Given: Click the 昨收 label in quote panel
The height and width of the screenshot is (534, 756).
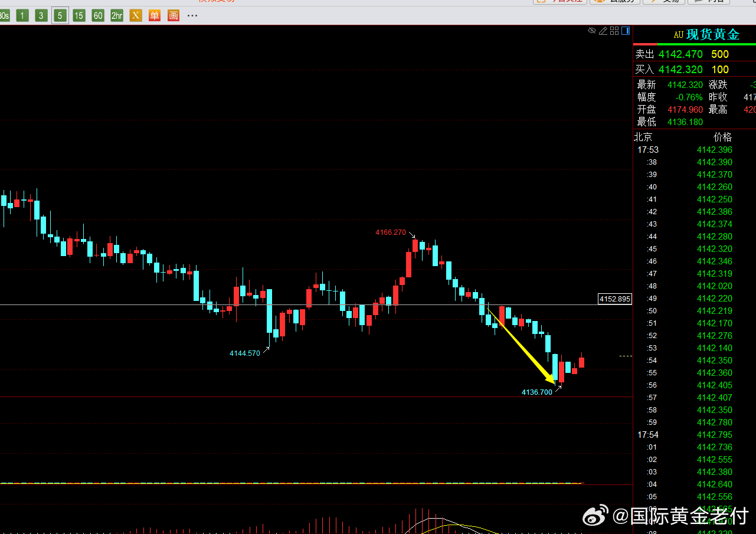Looking at the screenshot, I should (718, 97).
